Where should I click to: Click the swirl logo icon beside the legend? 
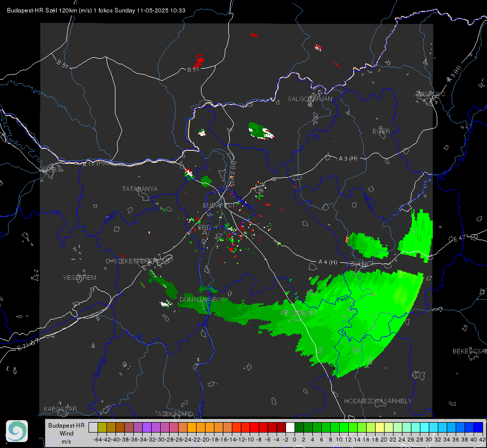point(17,431)
